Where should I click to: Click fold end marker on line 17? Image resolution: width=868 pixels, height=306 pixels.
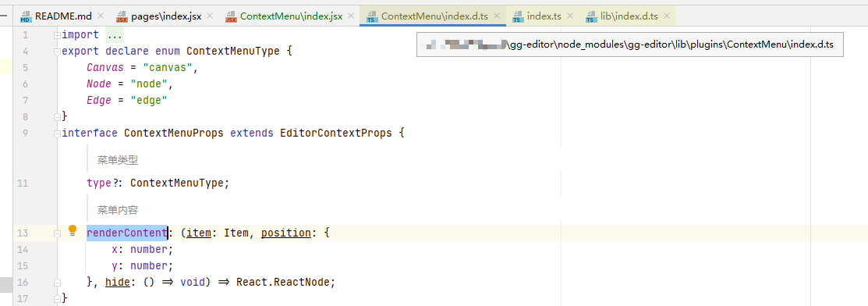(57, 299)
